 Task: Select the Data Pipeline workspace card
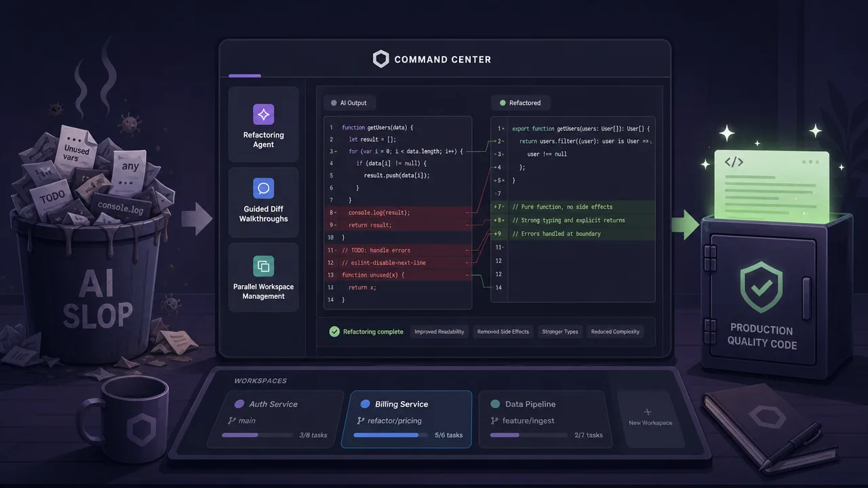545,420
